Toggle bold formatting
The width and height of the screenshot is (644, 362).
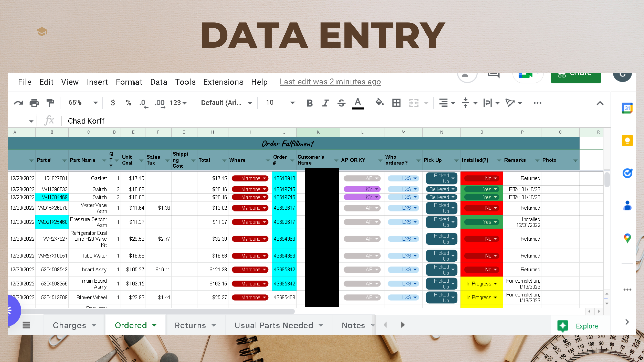[309, 103]
